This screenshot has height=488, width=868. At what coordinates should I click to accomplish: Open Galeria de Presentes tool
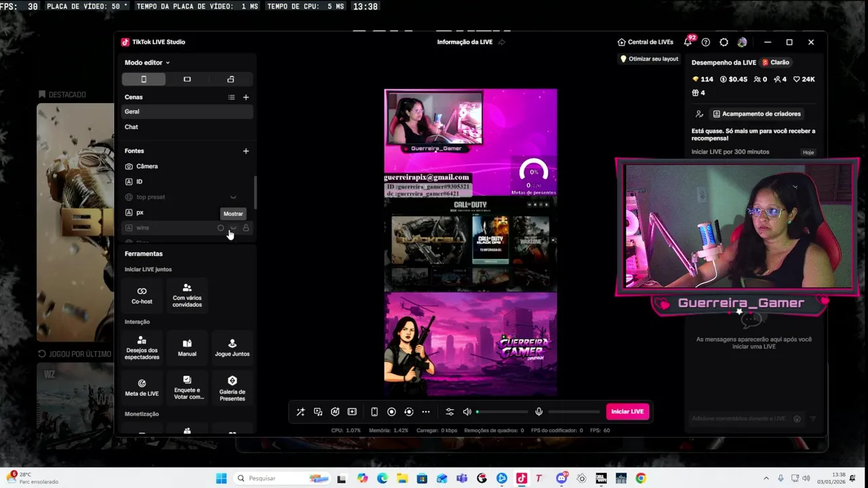click(x=232, y=388)
